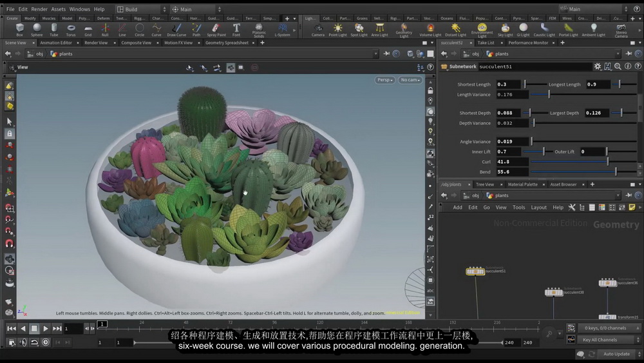
Task: Create a Box from the shelf
Action: [19, 30]
